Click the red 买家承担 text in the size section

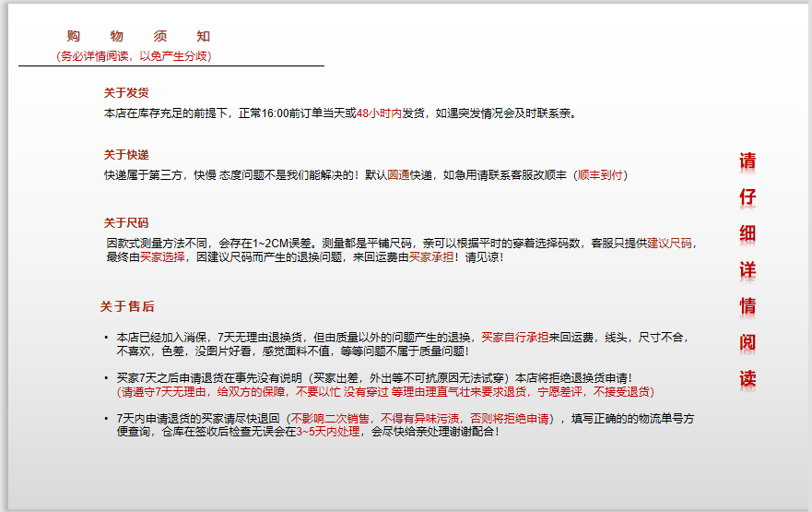[431, 257]
